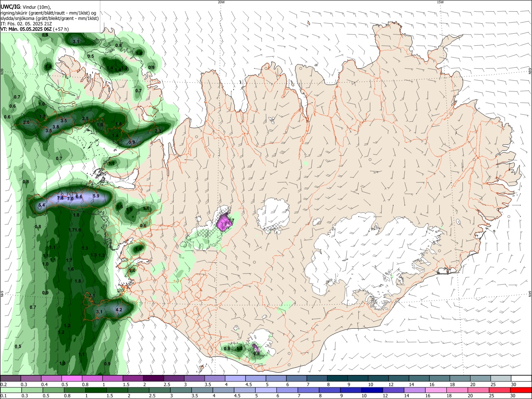Pick the dark teal 8 mm snow swatch
The image size is (532, 399).
point(337,378)
